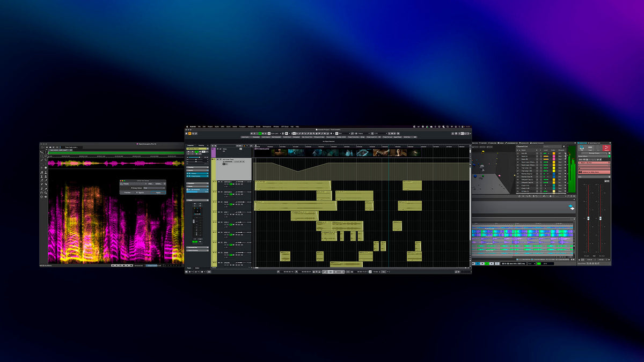Viewport: 644px width, 362px height.
Task: Select the Crash 1 (L) row in Channel List
Action: pyautogui.click(x=541, y=186)
